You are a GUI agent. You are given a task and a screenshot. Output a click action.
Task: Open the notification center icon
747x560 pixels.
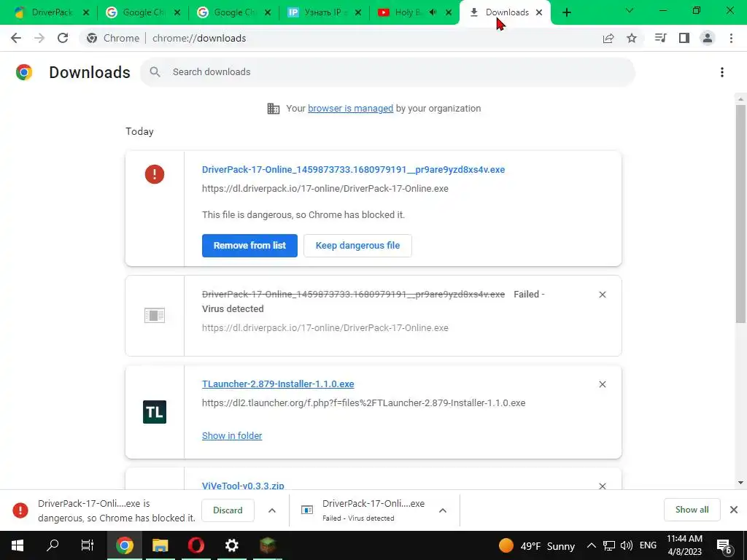724,545
